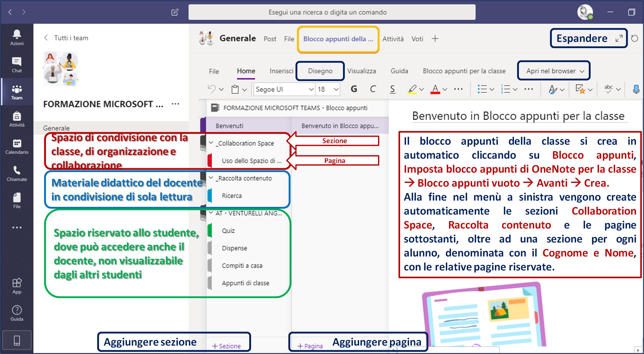
Task: Click the undo arrow icon
Action: pos(211,89)
